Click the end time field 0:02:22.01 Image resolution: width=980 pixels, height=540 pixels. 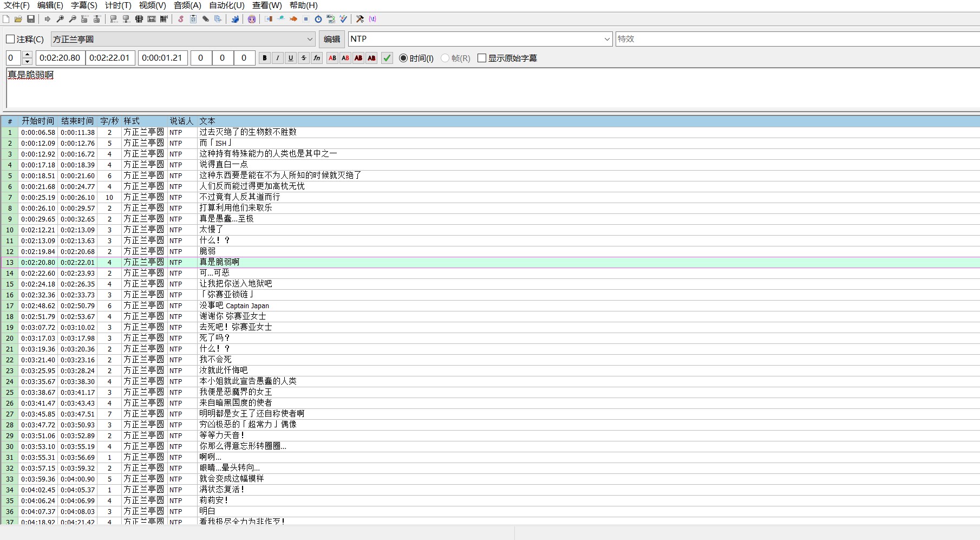109,58
